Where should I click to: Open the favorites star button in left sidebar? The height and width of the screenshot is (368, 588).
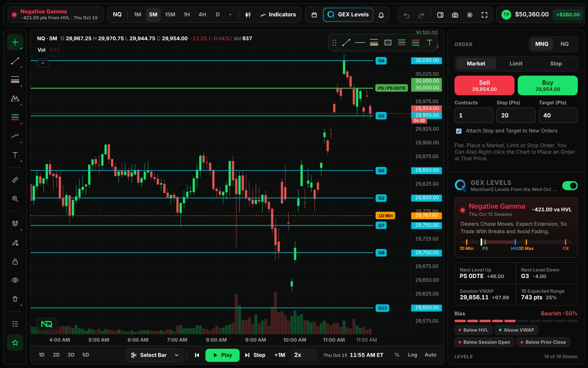[x=15, y=343]
